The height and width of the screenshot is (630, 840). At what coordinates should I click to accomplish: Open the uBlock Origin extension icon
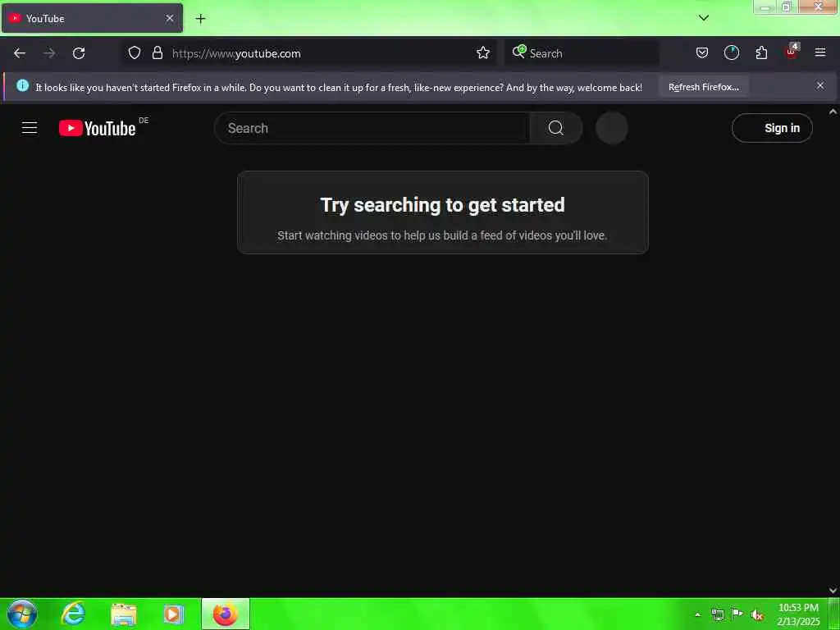coord(792,52)
